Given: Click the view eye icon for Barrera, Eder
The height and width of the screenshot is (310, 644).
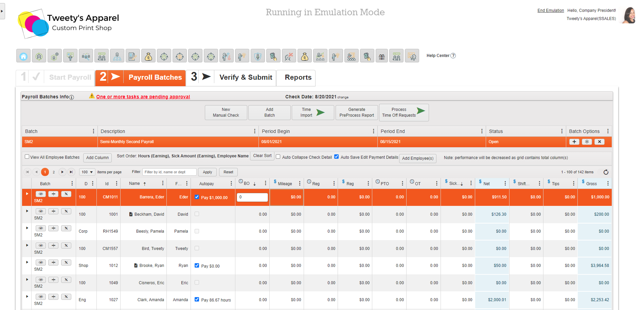Looking at the screenshot, I should coord(41,194).
